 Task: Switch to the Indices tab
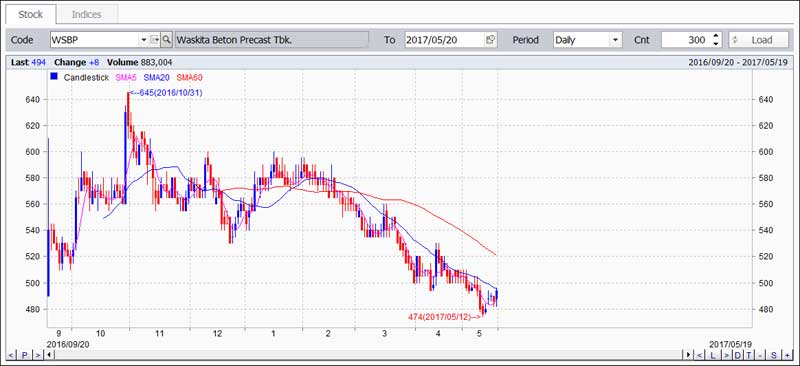pos(86,14)
